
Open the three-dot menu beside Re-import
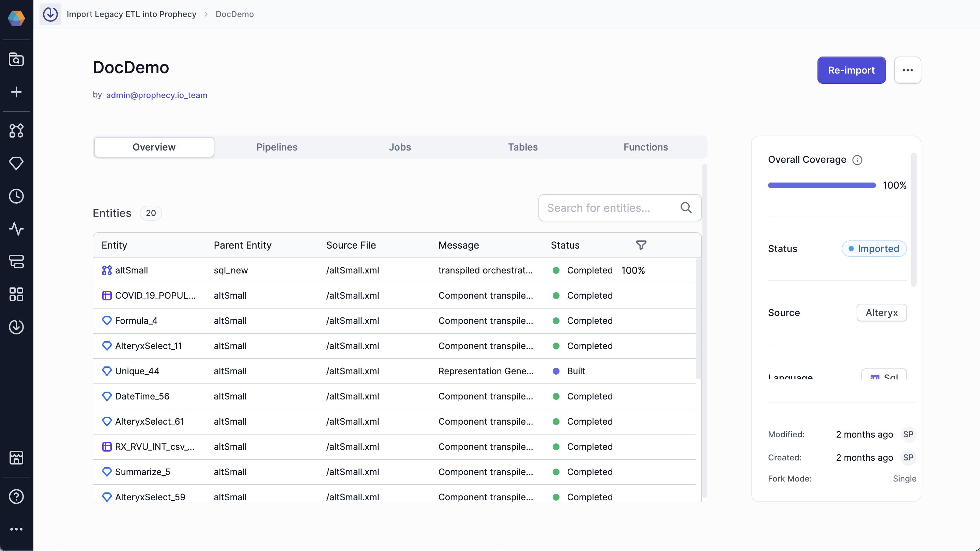coord(907,70)
